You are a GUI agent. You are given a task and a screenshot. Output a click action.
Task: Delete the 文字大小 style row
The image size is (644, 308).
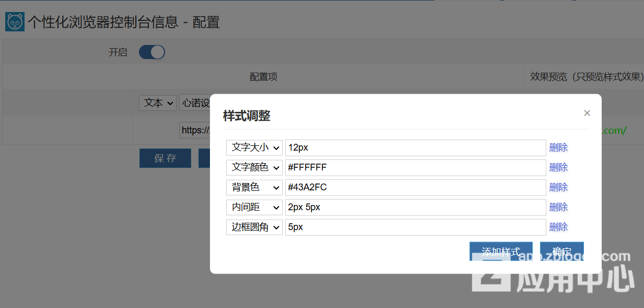point(558,147)
